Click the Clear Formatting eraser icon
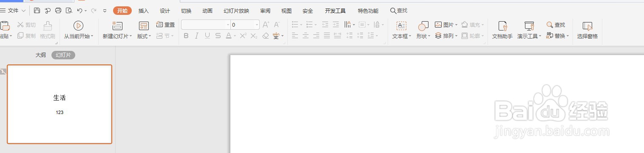The width and height of the screenshot is (644, 153). [266, 36]
